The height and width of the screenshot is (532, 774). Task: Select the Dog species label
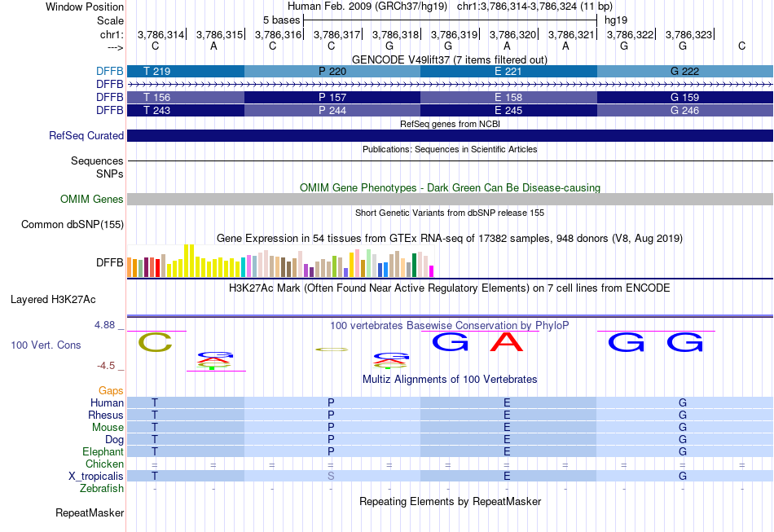click(114, 440)
